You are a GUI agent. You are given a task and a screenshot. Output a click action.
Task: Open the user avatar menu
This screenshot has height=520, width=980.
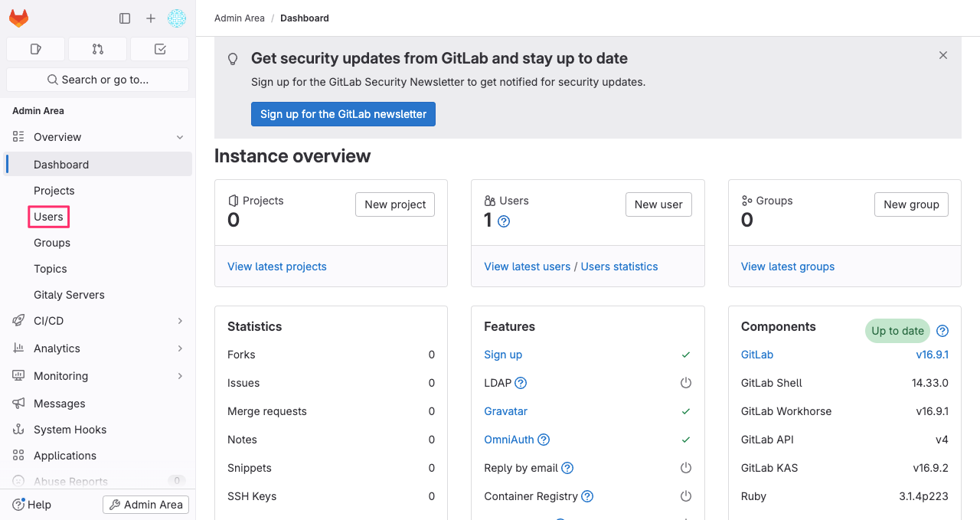(177, 18)
